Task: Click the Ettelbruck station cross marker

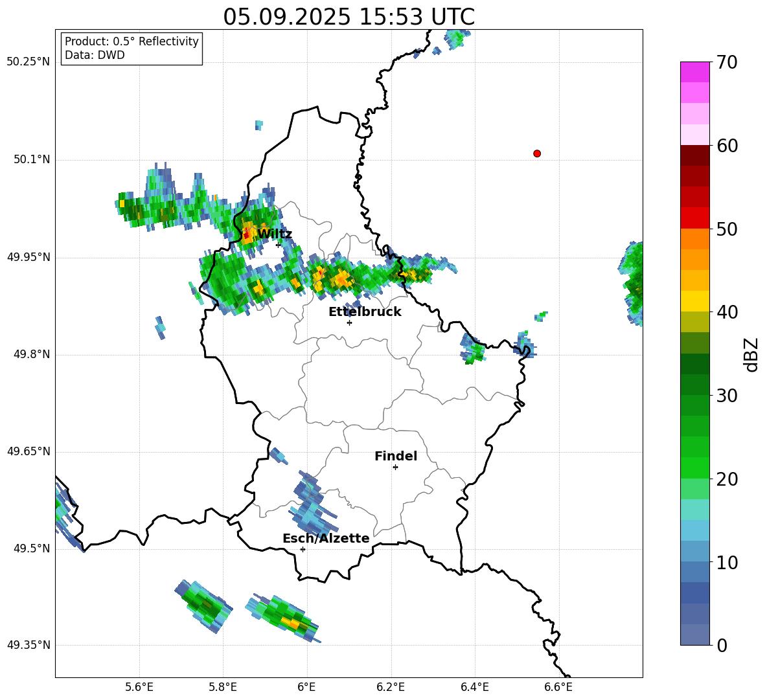Action: [349, 322]
